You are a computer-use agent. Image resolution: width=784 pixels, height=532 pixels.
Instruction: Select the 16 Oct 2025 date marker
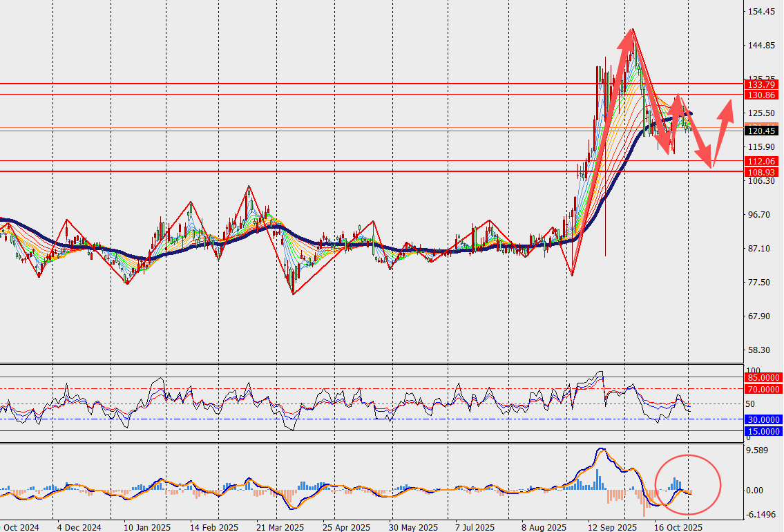[x=678, y=527]
